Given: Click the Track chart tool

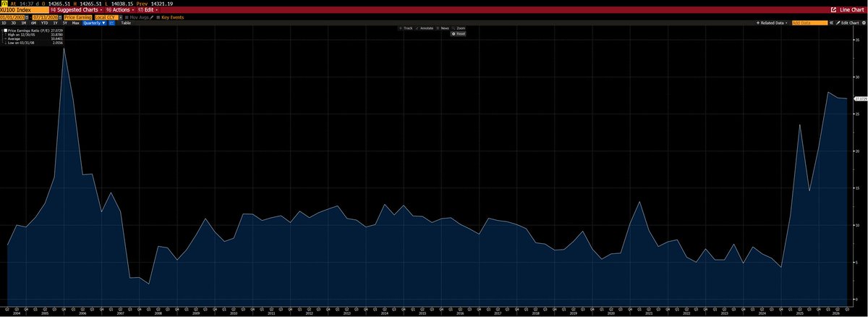Looking at the screenshot, I should pos(407,28).
